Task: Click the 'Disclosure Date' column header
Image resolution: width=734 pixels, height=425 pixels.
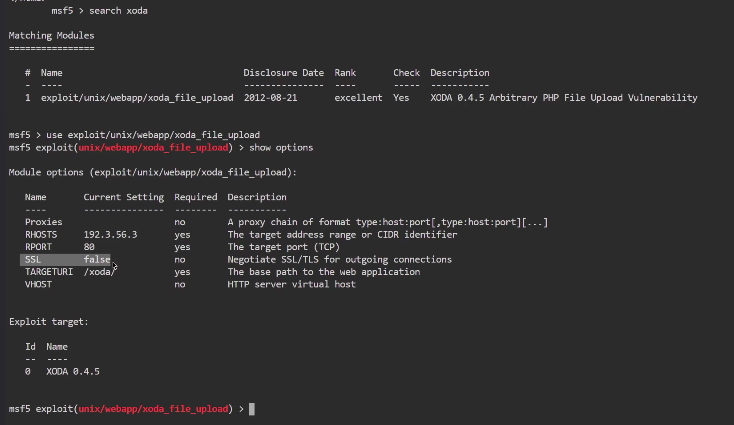Action: point(283,73)
